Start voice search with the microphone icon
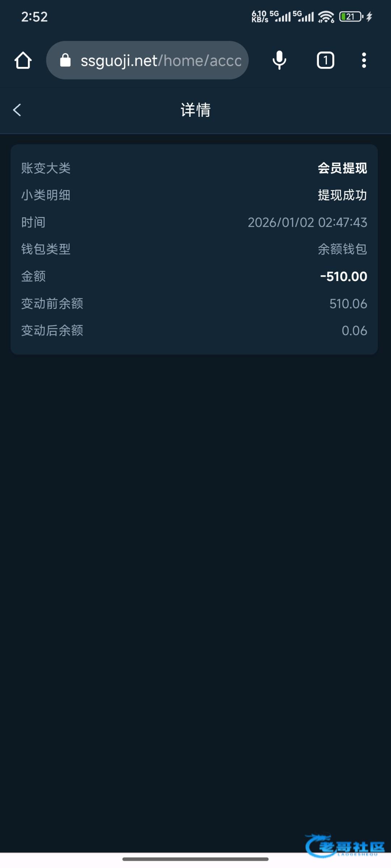Image resolution: width=391 pixels, height=868 pixels. [x=279, y=60]
